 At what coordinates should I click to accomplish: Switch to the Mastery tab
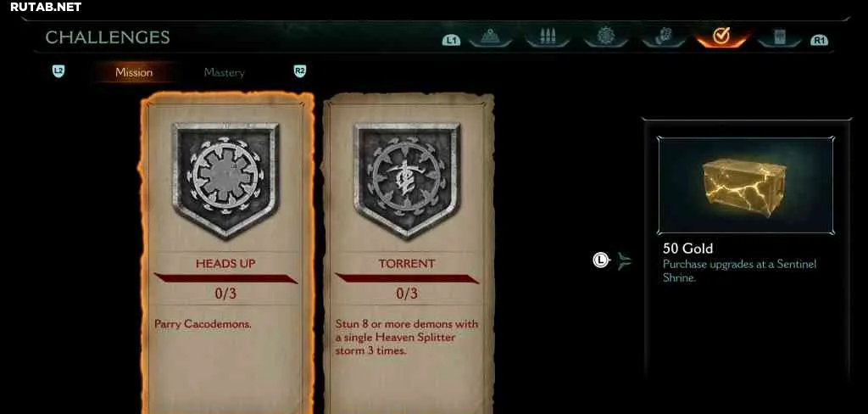(224, 73)
